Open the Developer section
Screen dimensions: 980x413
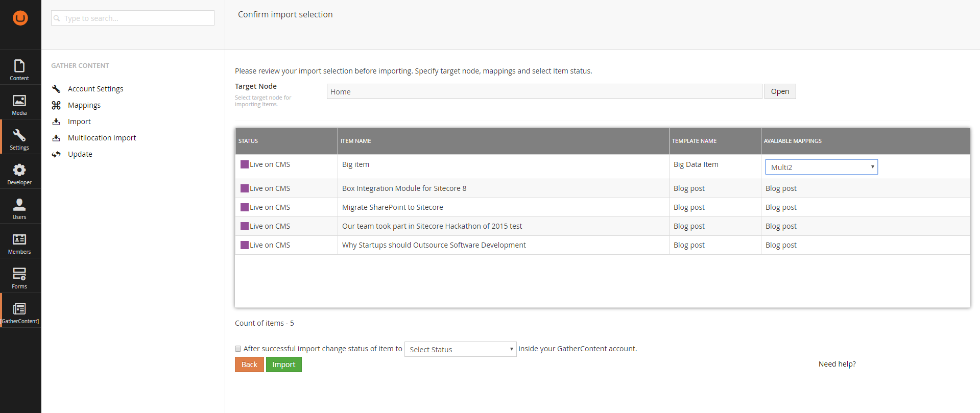pos(19,174)
